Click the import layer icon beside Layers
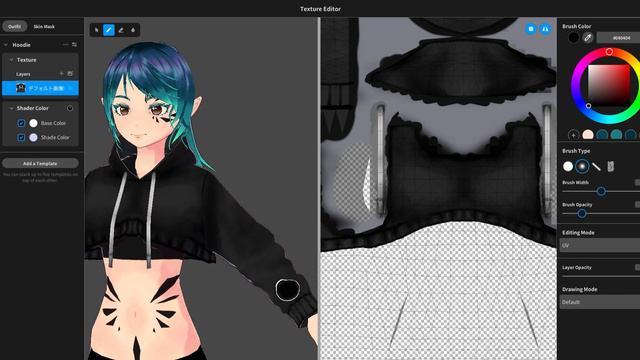The image size is (640, 360). click(70, 74)
